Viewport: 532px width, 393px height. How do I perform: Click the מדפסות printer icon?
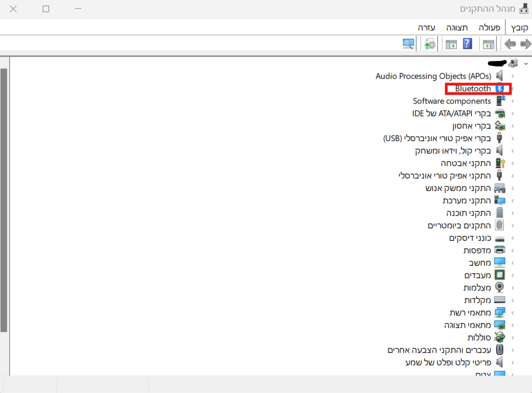coord(500,250)
